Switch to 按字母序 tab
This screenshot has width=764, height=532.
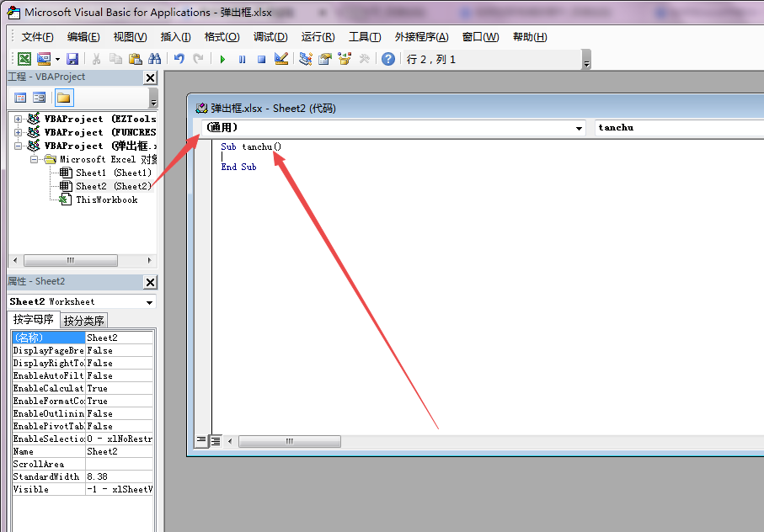pos(34,319)
